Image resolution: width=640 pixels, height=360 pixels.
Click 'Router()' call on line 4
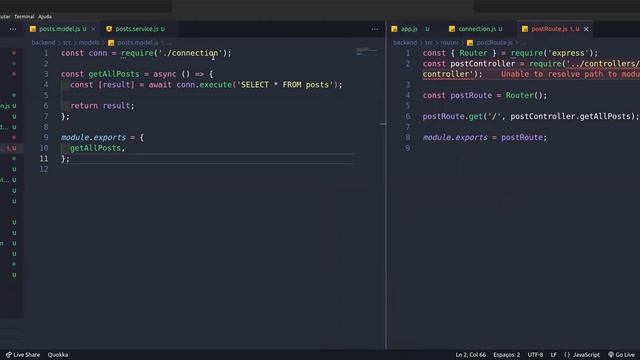pyautogui.click(x=524, y=96)
